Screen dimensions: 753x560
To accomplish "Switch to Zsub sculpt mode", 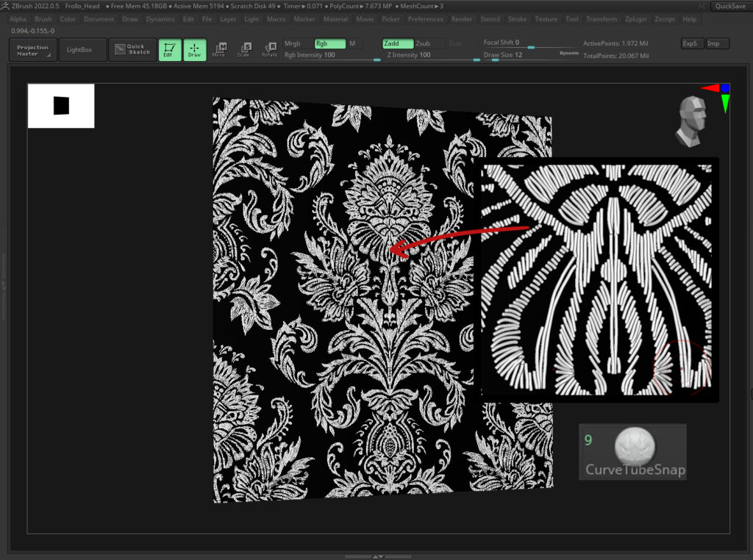I will click(429, 43).
